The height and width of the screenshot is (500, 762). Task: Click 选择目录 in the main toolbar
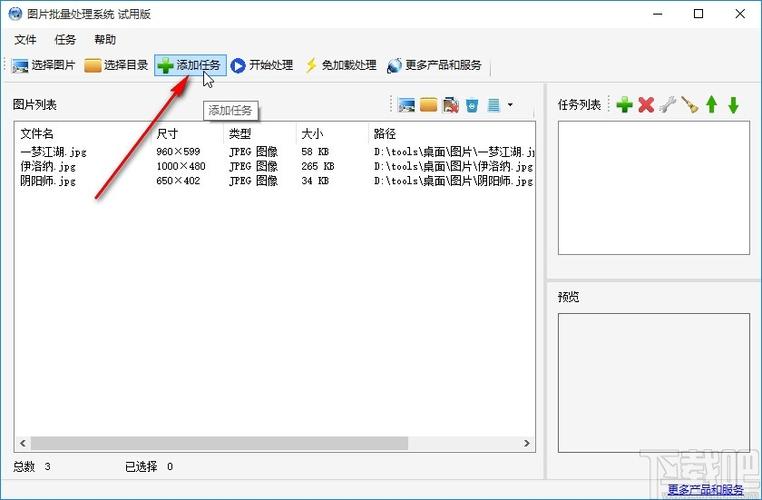pyautogui.click(x=116, y=65)
